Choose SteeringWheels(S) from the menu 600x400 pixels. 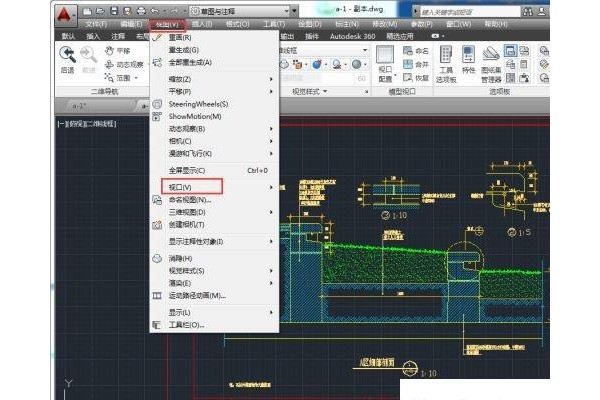point(214,104)
